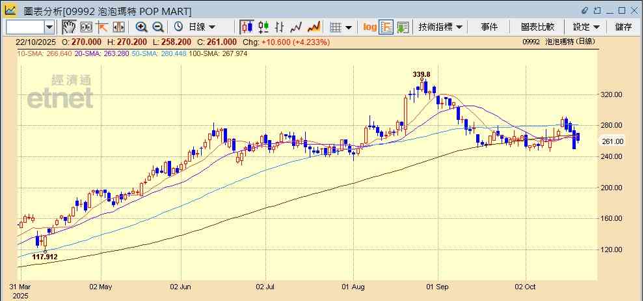Screen dimensions: 644x301
Task: Select the orange trend line drawing tool
Action: pos(102,27)
